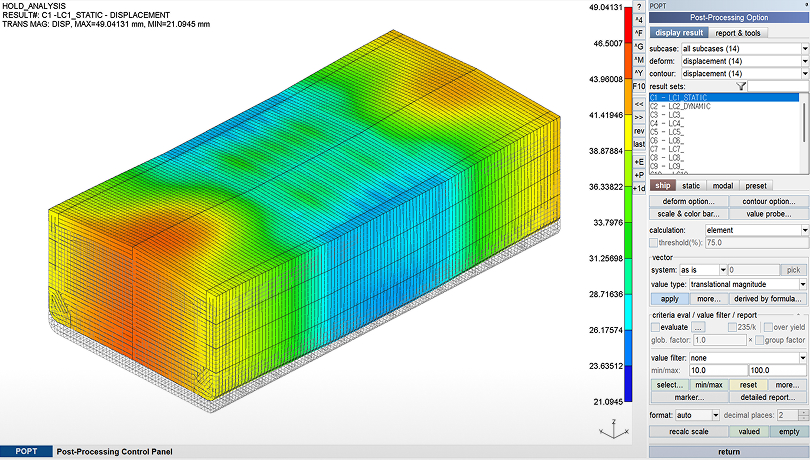Screen dimensions: 810x460
Task: Advance to next result with >> icon
Action: click(639, 117)
